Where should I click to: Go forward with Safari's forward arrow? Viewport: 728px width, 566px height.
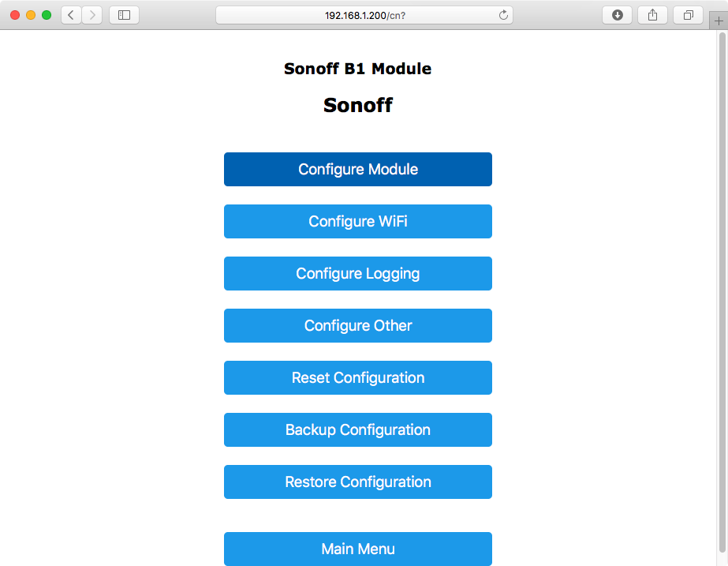pyautogui.click(x=92, y=15)
